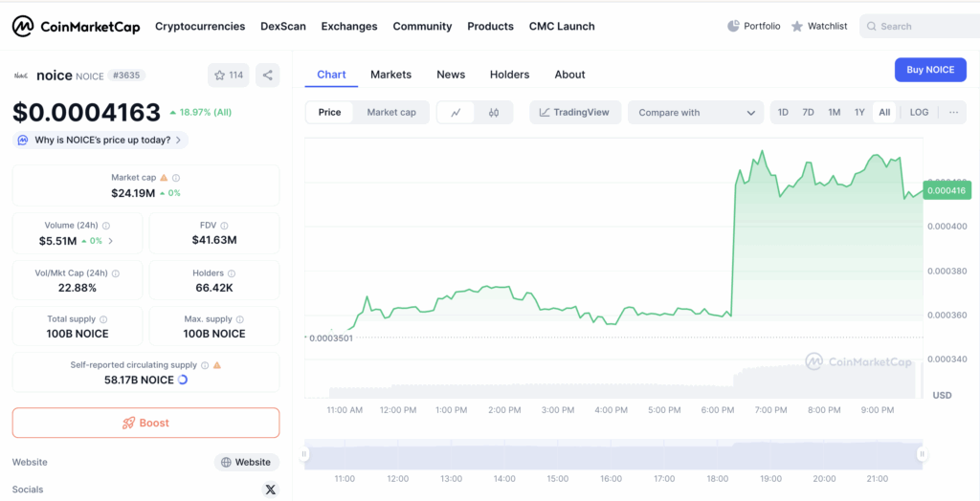Viewport: 980px width, 501px height.
Task: Open the Compare with dropdown
Action: pyautogui.click(x=696, y=113)
